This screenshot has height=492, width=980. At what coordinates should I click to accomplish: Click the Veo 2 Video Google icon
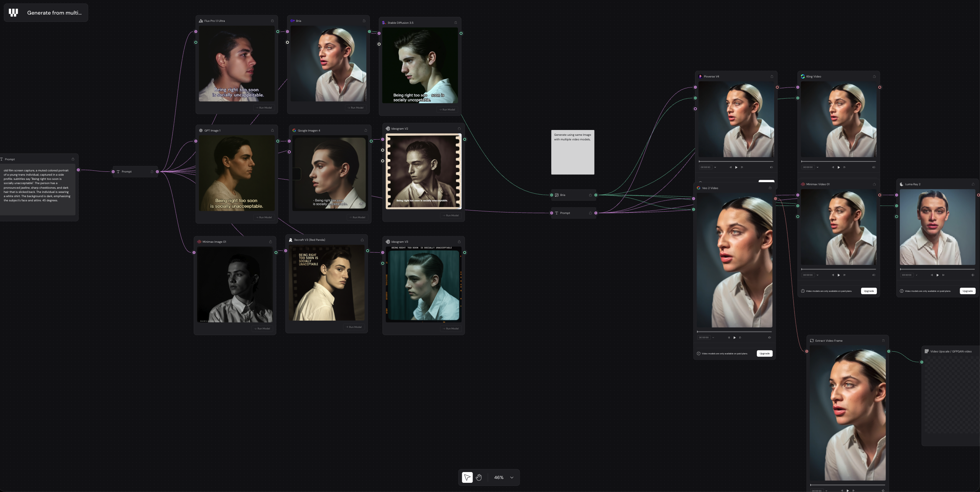698,188
